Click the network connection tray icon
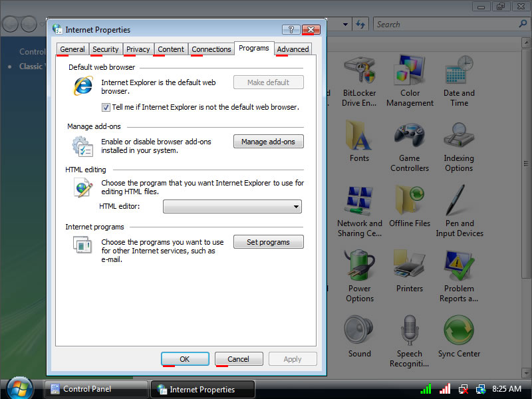Screen dimensions: 532x399 (481, 389)
